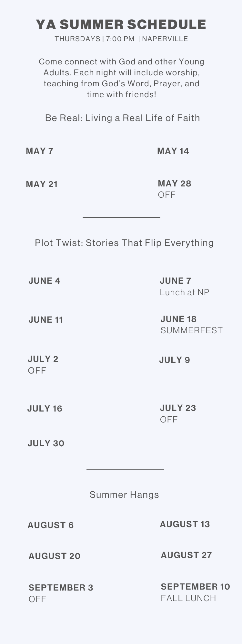Select the Summer Hangs heading
Viewport: 242px width, 644px height.
[124, 495]
